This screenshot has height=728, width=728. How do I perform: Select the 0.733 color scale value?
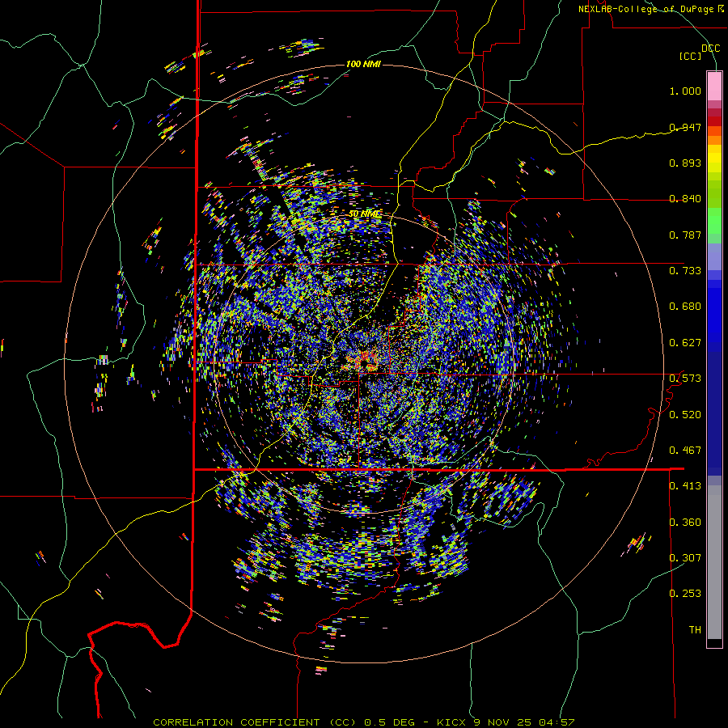point(685,270)
